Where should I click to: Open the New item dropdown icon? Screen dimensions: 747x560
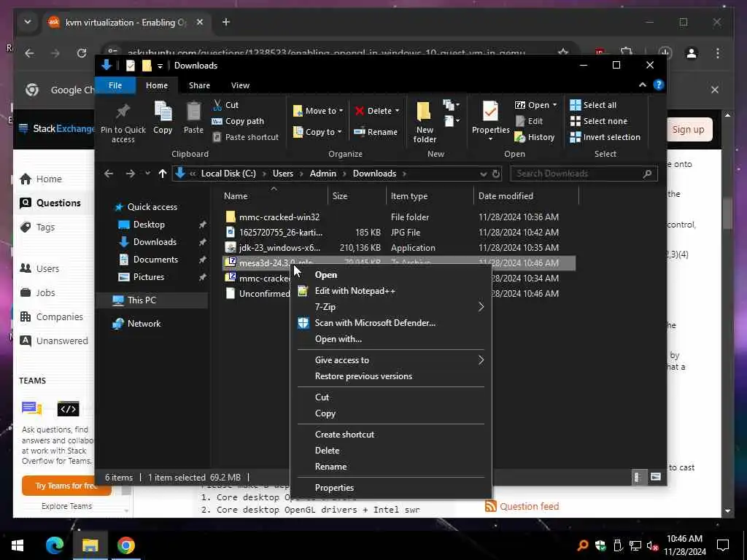coord(451,105)
